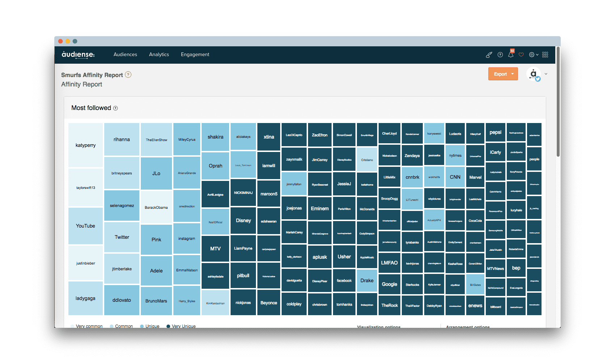Screen dimensions: 615x364
Task: Select the ladygaga tile
Action: coord(85,298)
